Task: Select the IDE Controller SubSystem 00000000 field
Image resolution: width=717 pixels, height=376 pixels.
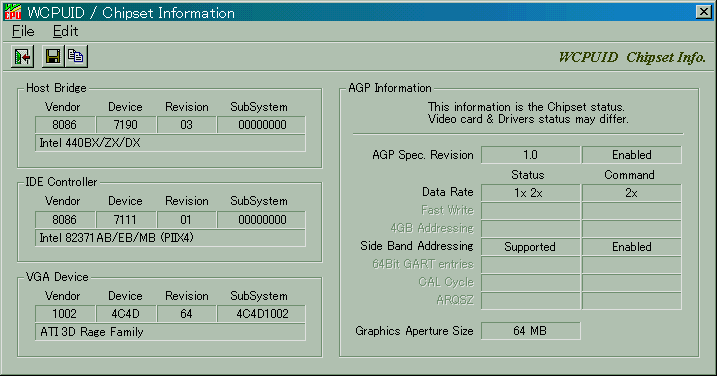Action: (262, 220)
